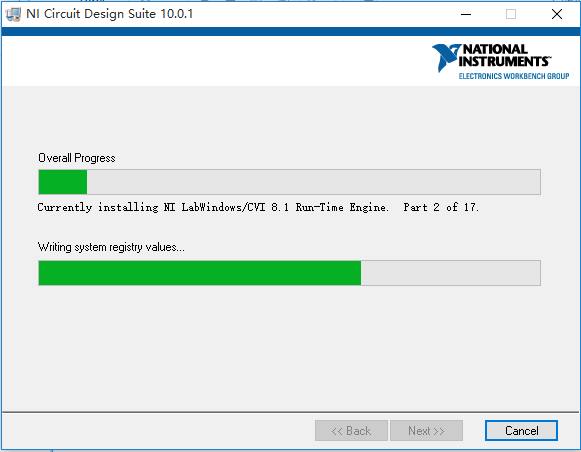
Task: Click 'Writing system registry values...' text
Action: [111, 247]
